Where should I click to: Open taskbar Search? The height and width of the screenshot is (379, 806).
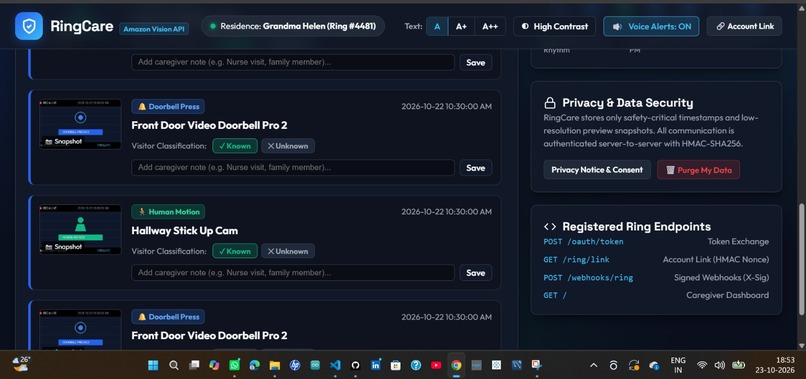174,365
